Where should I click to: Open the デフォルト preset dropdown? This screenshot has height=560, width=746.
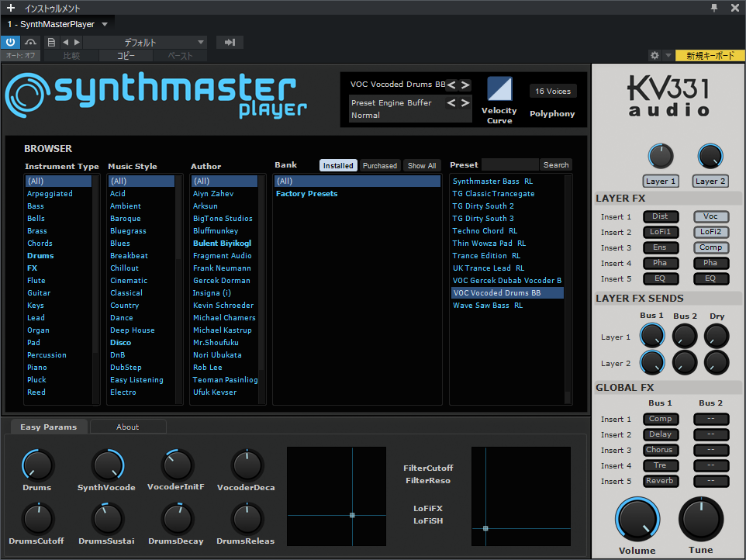click(x=145, y=42)
